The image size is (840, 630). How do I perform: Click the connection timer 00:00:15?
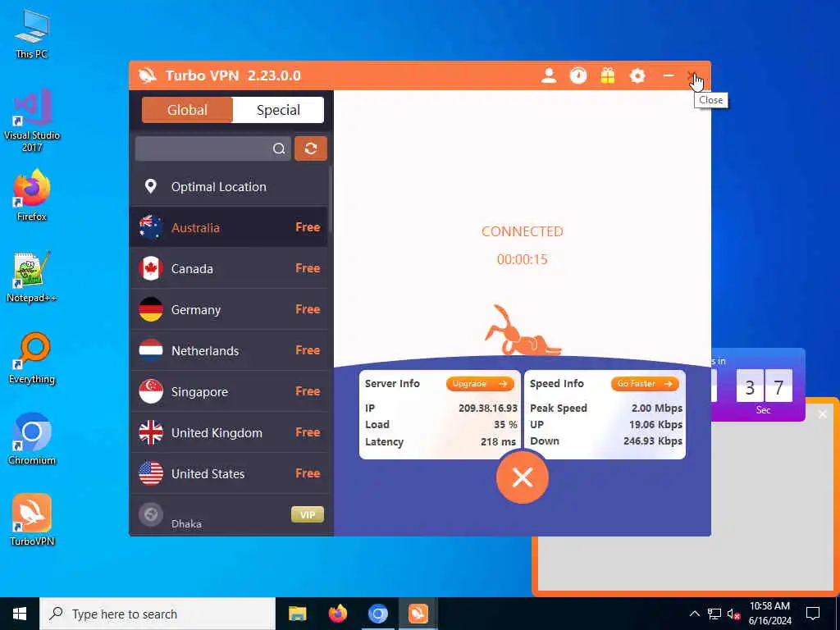click(x=523, y=259)
